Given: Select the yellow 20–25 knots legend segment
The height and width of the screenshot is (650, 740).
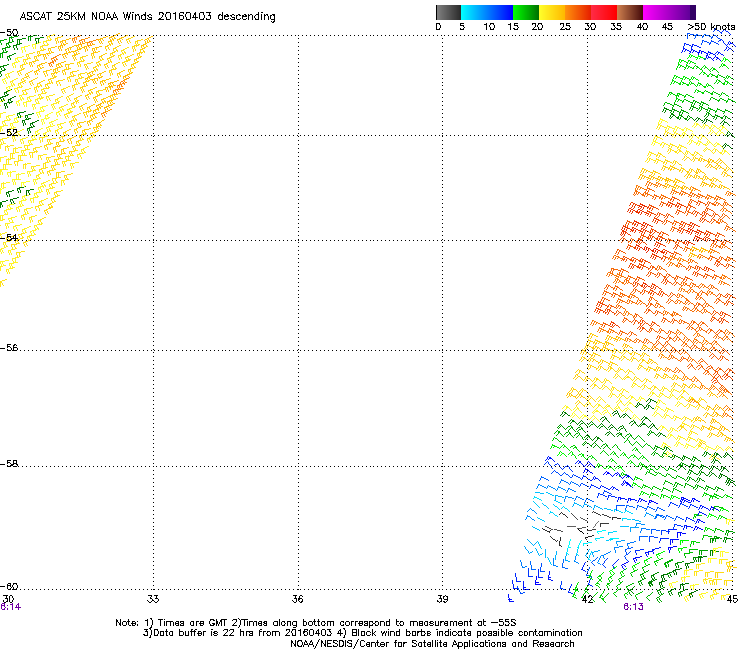Looking at the screenshot, I should [552, 12].
